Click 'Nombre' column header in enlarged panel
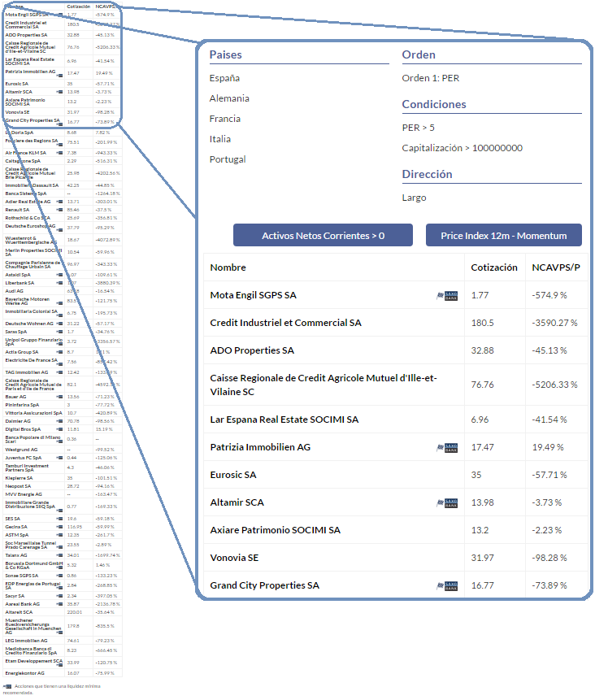 [x=228, y=267]
